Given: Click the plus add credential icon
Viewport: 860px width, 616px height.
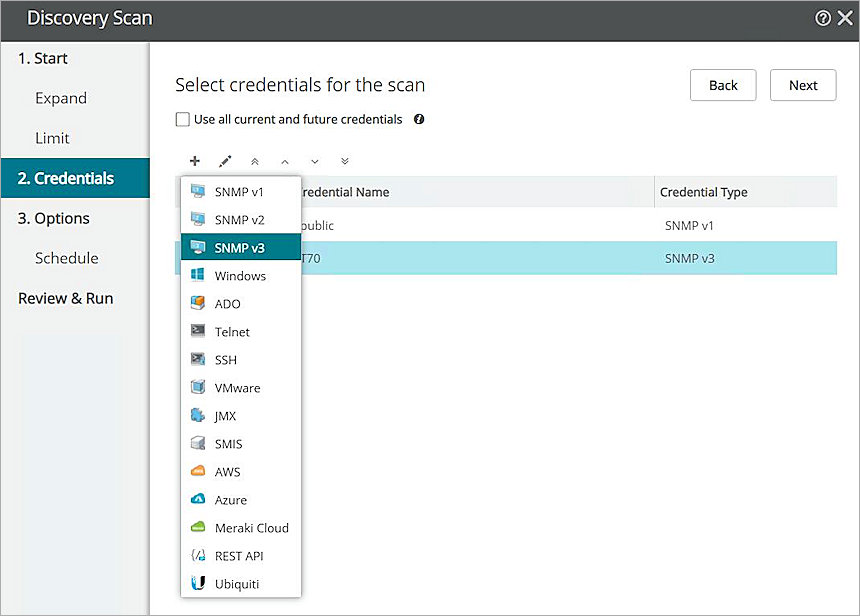Looking at the screenshot, I should click(x=195, y=161).
